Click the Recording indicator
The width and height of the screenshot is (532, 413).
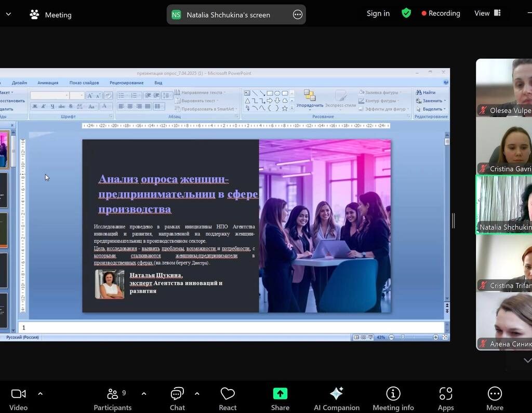coord(441,13)
